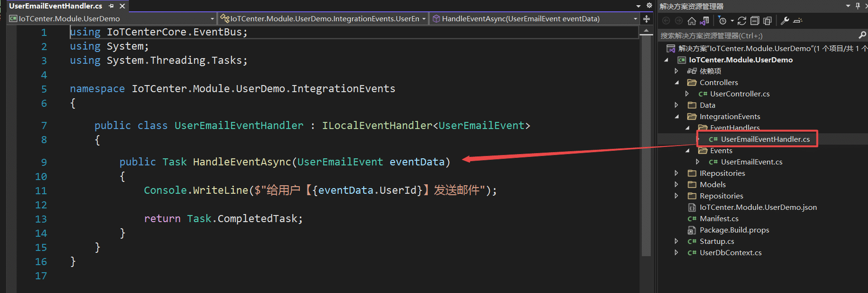Click the magnifier icon in Solution Explorer search
This screenshot has height=293, width=868.
tap(862, 35)
